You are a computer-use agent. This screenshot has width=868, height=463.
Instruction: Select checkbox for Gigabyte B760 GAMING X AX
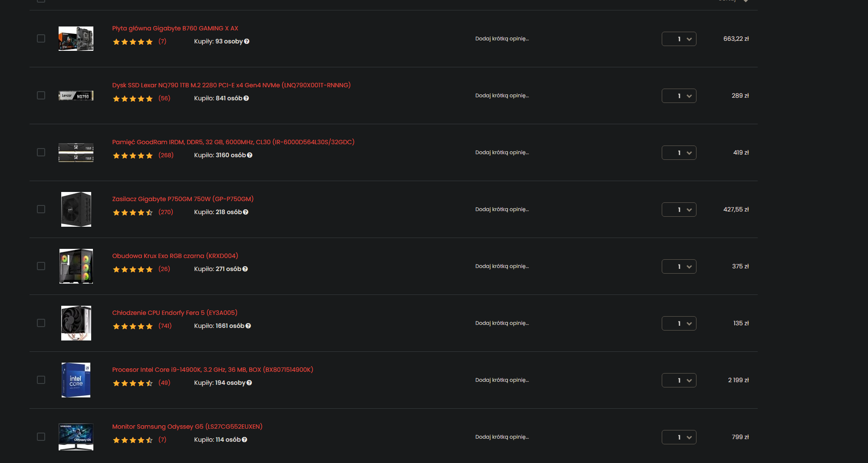tap(41, 39)
